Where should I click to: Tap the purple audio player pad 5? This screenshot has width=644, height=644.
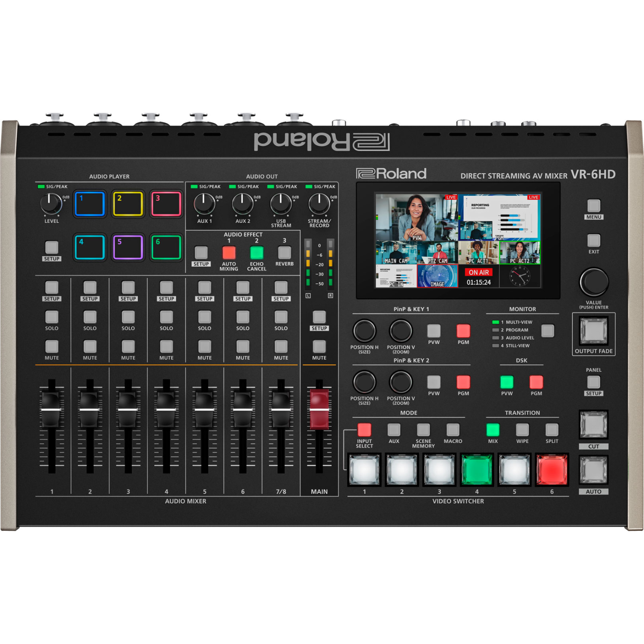point(128,247)
